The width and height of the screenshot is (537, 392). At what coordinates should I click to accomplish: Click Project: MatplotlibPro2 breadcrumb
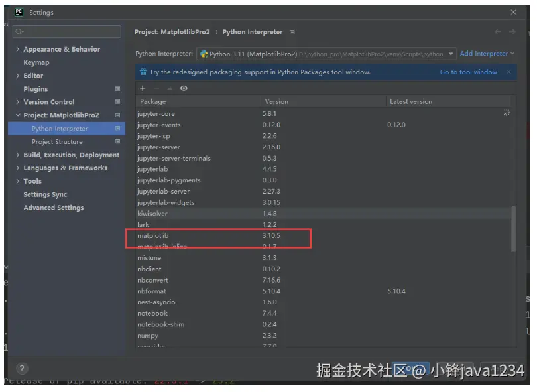172,32
